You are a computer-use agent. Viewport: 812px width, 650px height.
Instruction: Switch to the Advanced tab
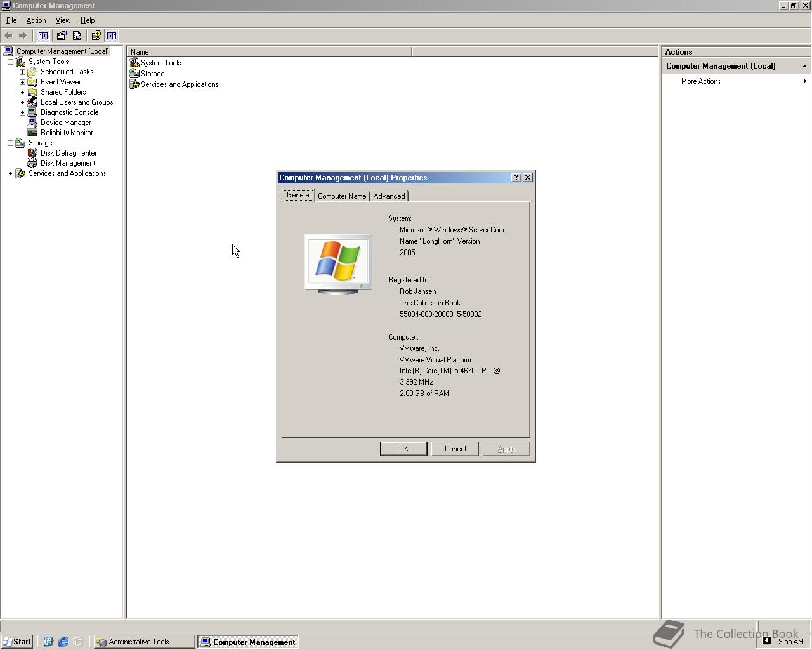389,196
